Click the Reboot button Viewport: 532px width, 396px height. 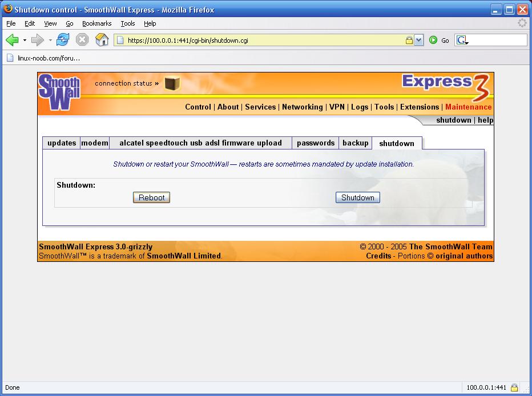(151, 197)
